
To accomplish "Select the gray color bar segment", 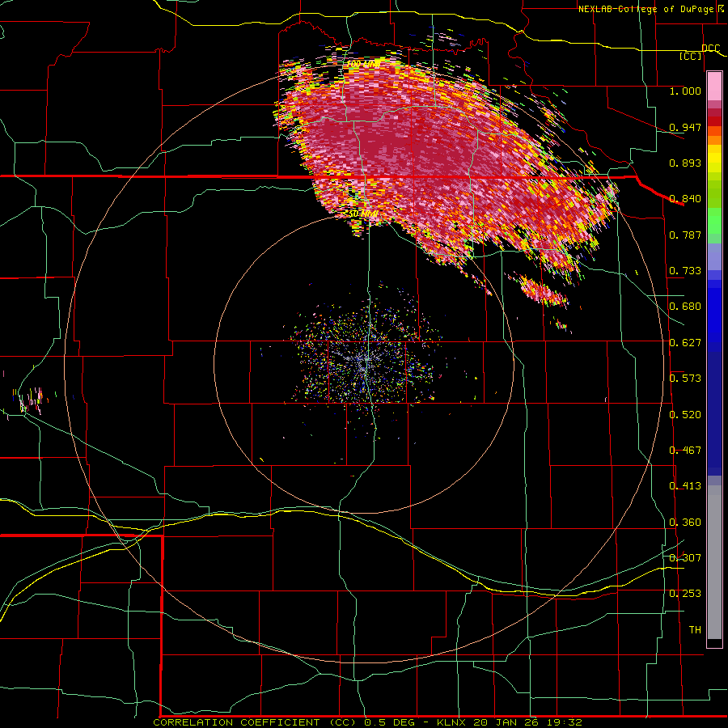I will (x=714, y=562).
